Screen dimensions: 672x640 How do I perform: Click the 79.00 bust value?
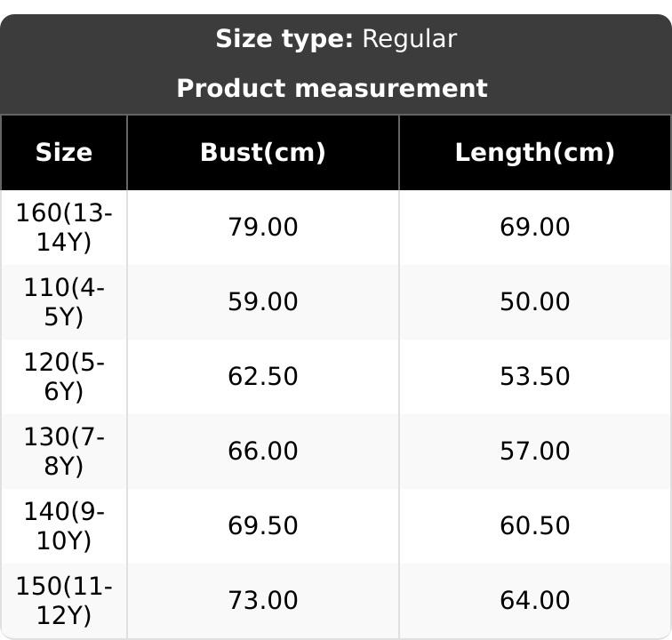263,228
